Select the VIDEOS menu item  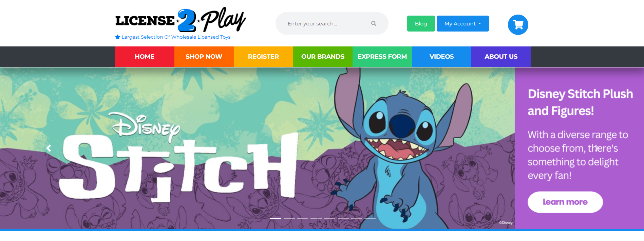441,57
